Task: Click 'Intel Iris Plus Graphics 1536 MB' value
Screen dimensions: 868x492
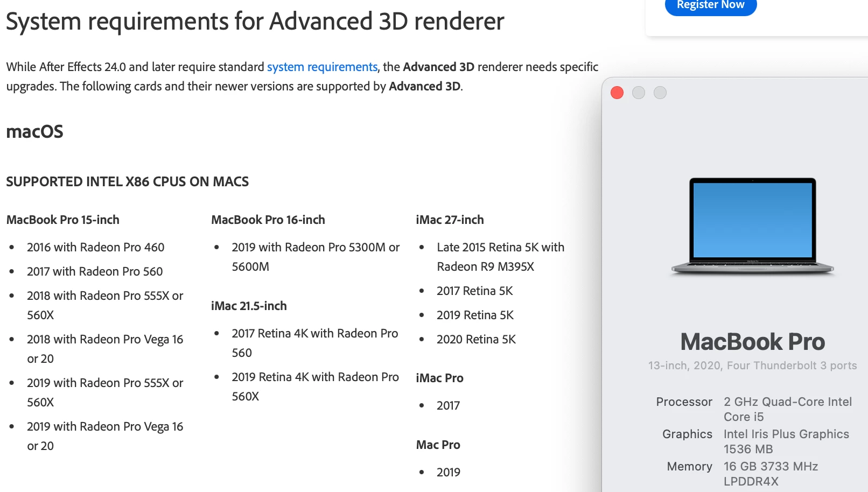Action: [x=786, y=441]
